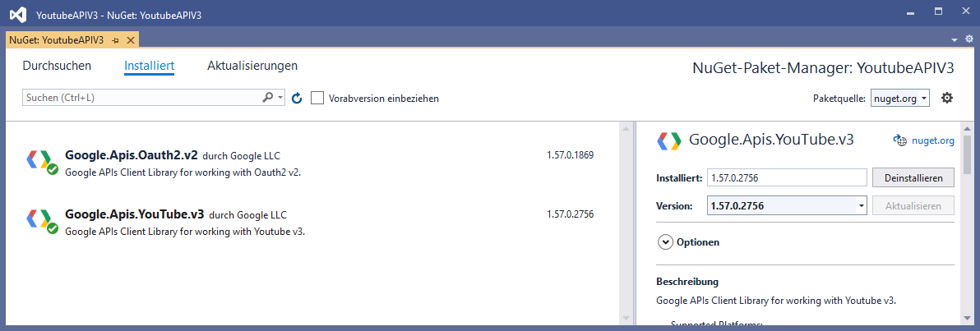Click the search magnifier icon
Screen dimensions: 980x331
pyautogui.click(x=267, y=98)
